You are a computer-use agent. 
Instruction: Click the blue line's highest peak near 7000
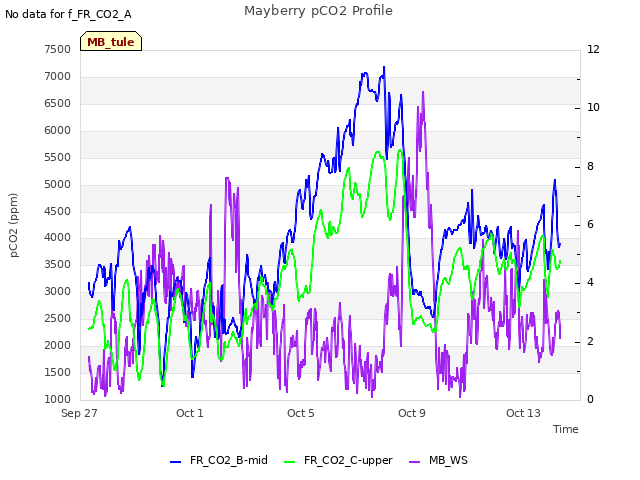pyautogui.click(x=384, y=67)
